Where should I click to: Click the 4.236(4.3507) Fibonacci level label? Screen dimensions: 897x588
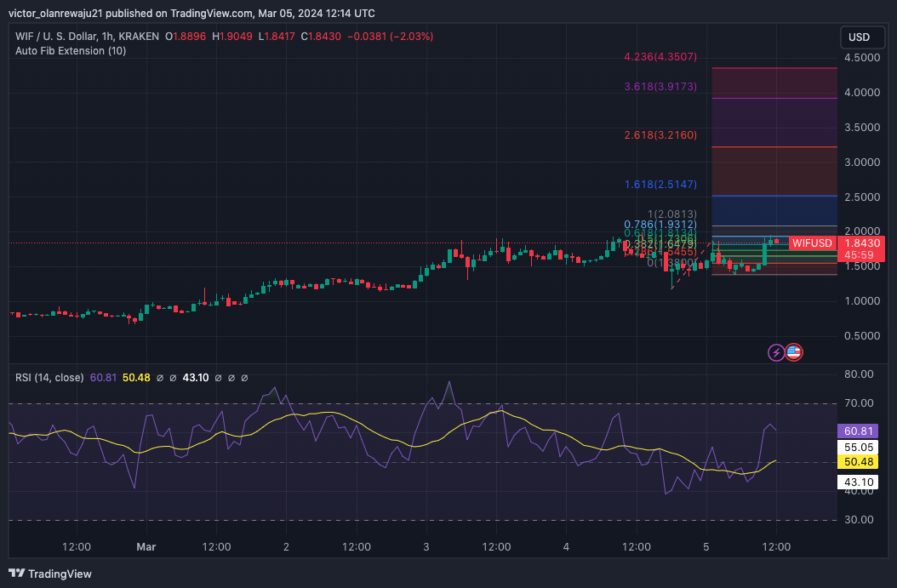[660, 57]
